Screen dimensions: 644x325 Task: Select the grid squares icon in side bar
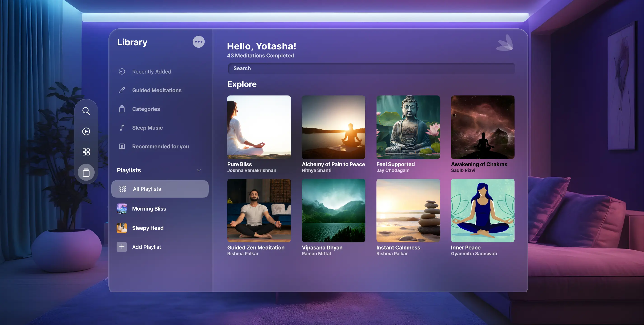pos(86,152)
